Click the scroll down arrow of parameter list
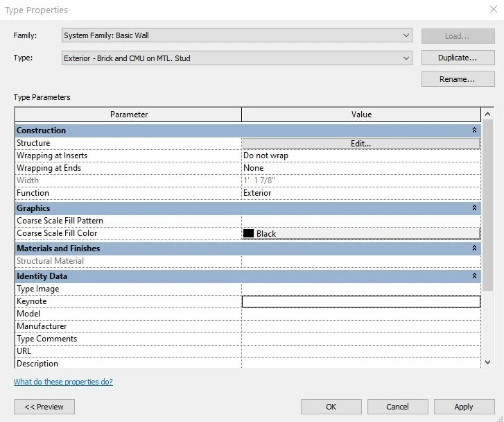Image resolution: width=504 pixels, height=422 pixels. pyautogui.click(x=487, y=362)
